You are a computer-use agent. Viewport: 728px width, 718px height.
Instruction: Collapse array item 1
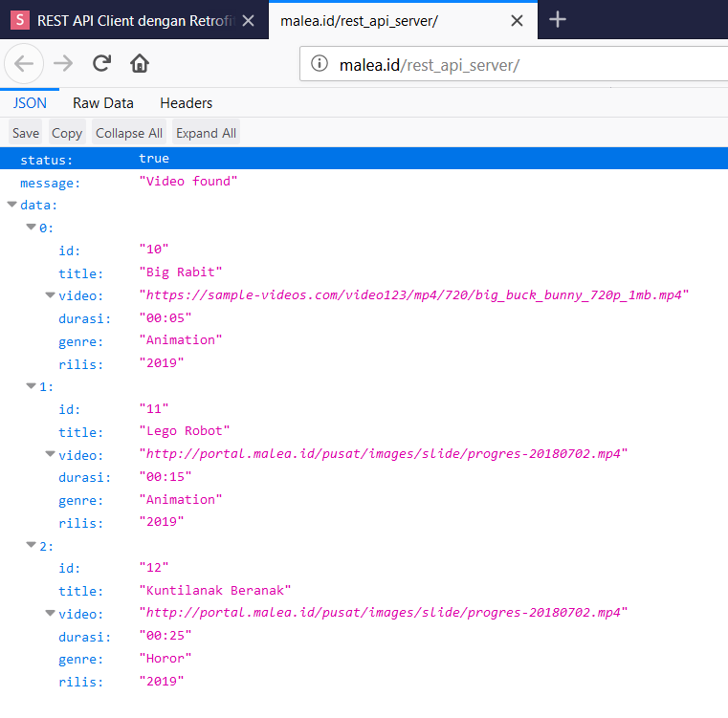32,385
